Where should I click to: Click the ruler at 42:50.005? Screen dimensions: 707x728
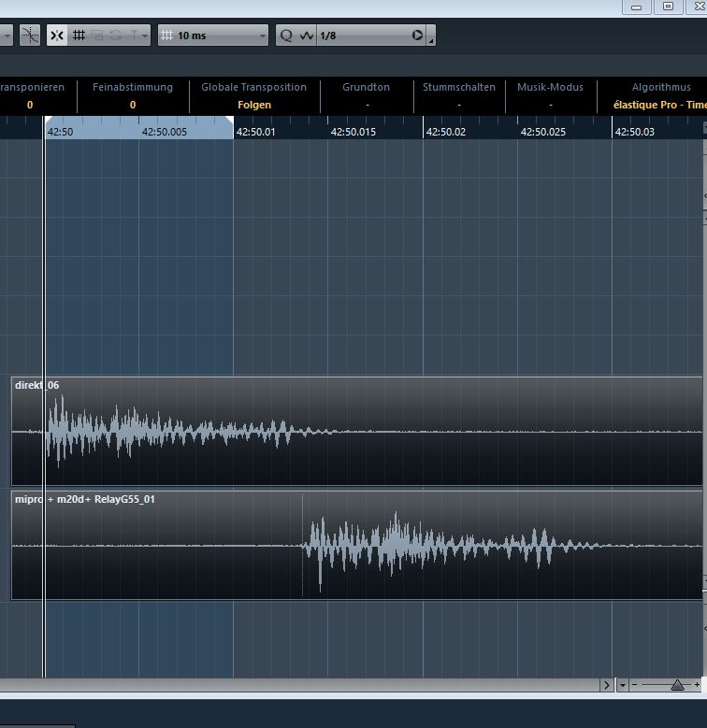pyautogui.click(x=164, y=132)
